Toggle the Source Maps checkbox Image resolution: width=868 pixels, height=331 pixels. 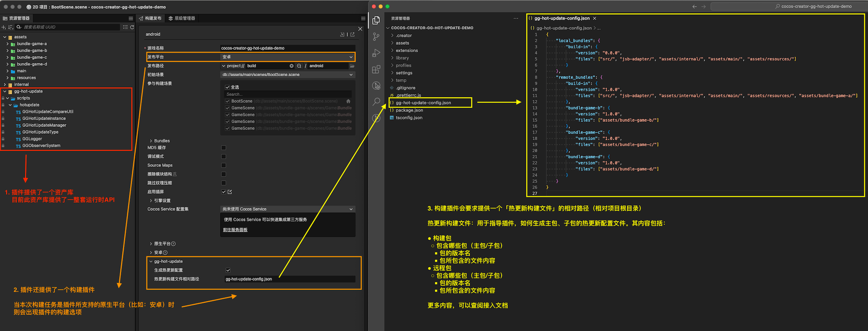coord(223,165)
